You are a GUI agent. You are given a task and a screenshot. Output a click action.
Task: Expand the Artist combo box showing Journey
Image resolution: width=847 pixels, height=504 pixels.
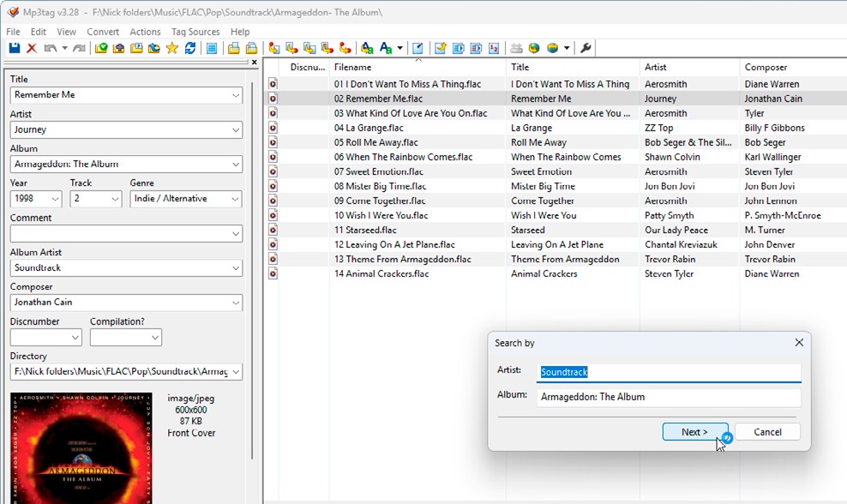[x=236, y=129]
